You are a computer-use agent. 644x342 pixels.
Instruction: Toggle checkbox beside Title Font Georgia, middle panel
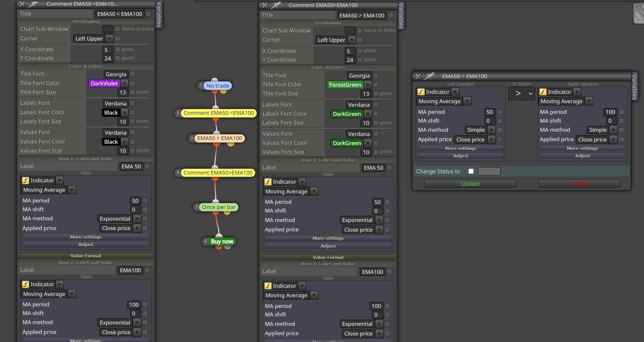(x=376, y=76)
